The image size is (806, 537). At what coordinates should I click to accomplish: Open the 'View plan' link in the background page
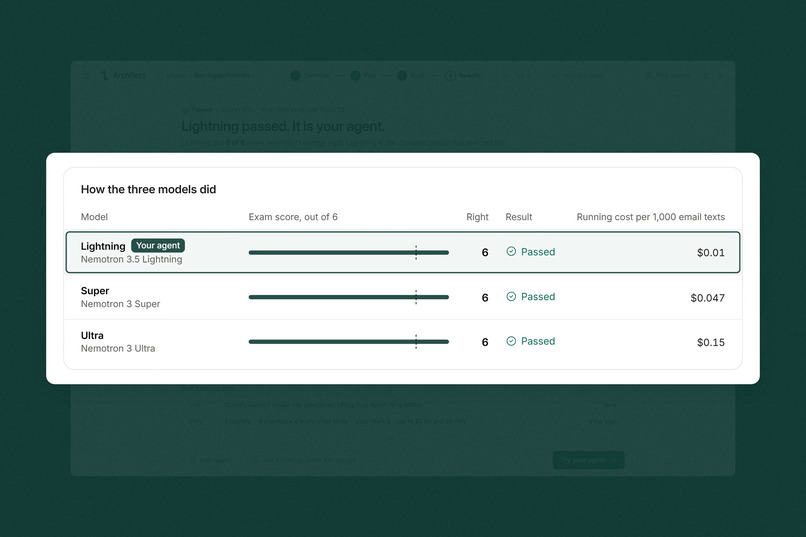pyautogui.click(x=602, y=421)
